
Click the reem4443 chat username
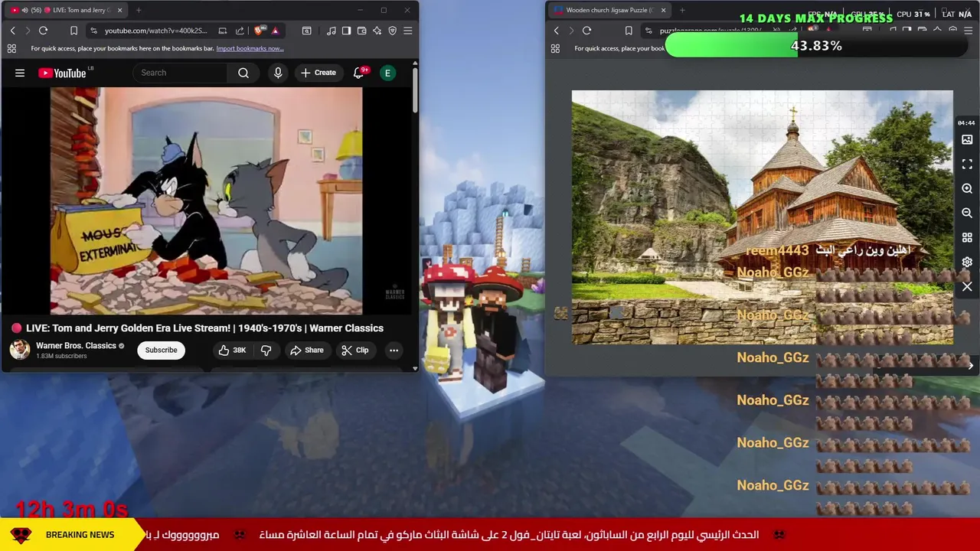pos(777,250)
